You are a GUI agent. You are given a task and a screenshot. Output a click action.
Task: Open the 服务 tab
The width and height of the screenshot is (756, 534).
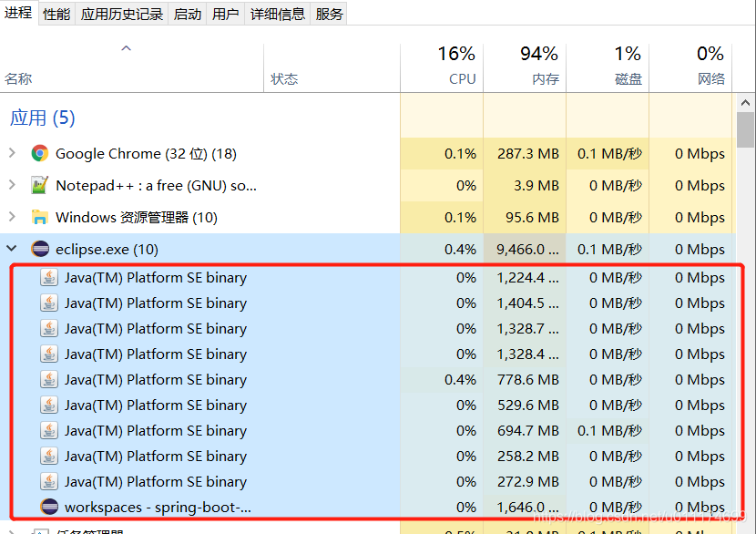[x=329, y=14]
